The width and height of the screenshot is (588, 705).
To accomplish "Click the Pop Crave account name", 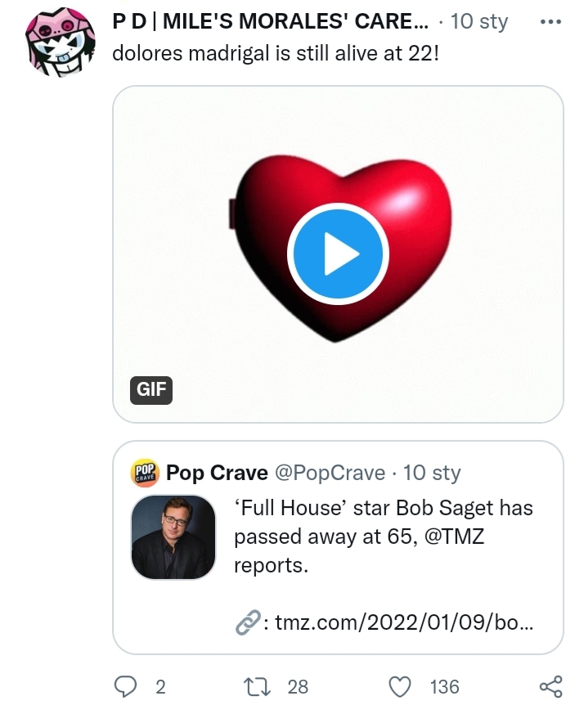I will pos(217,473).
